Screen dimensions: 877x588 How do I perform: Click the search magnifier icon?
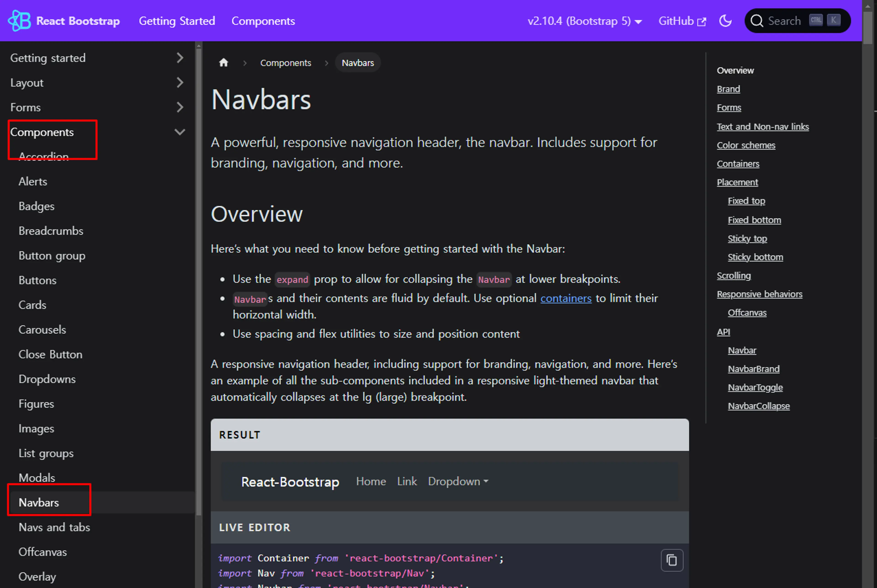(757, 21)
